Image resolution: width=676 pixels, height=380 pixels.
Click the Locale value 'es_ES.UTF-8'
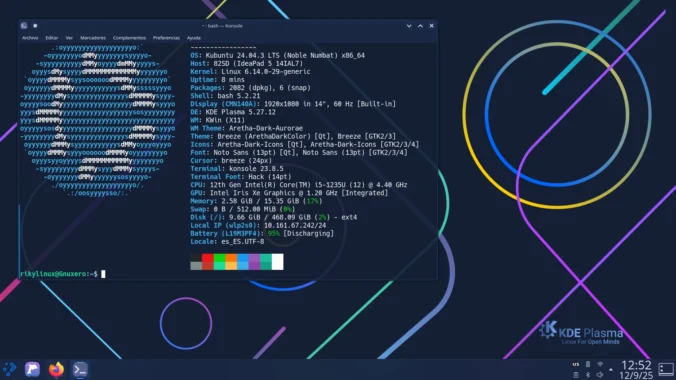click(x=243, y=242)
